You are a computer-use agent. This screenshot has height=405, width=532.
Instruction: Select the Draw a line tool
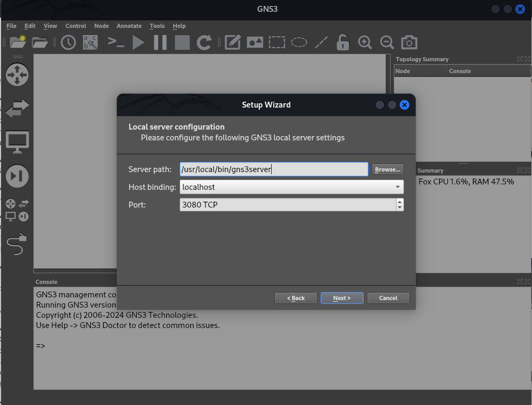point(321,42)
